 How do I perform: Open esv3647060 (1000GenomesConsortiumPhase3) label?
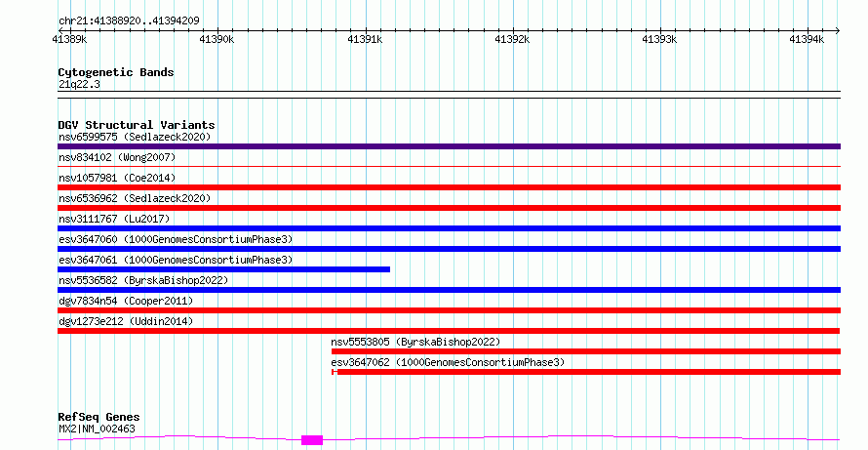click(176, 239)
